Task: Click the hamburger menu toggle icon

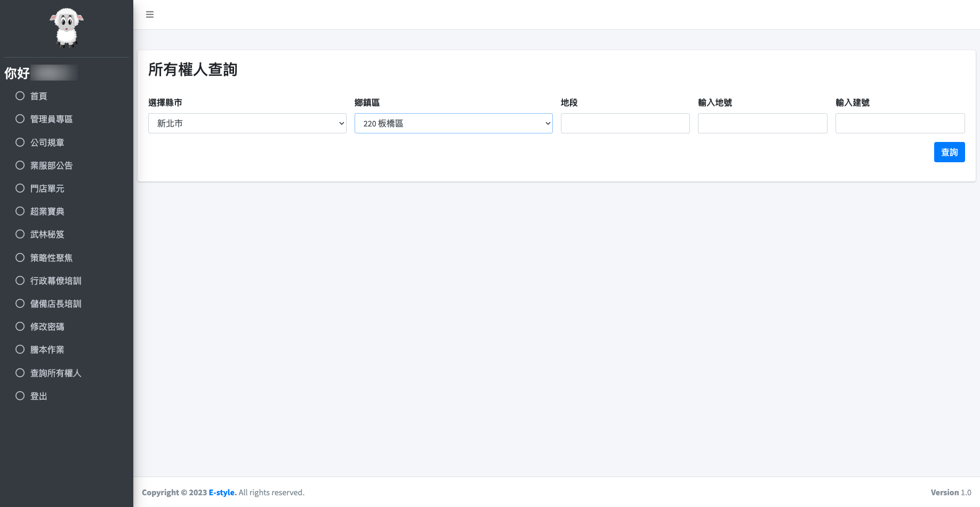Action: click(150, 14)
